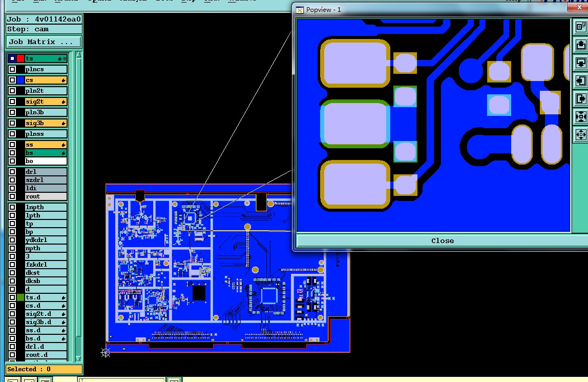
Task: Toggle display checkbox for bo layer
Action: click(x=12, y=162)
